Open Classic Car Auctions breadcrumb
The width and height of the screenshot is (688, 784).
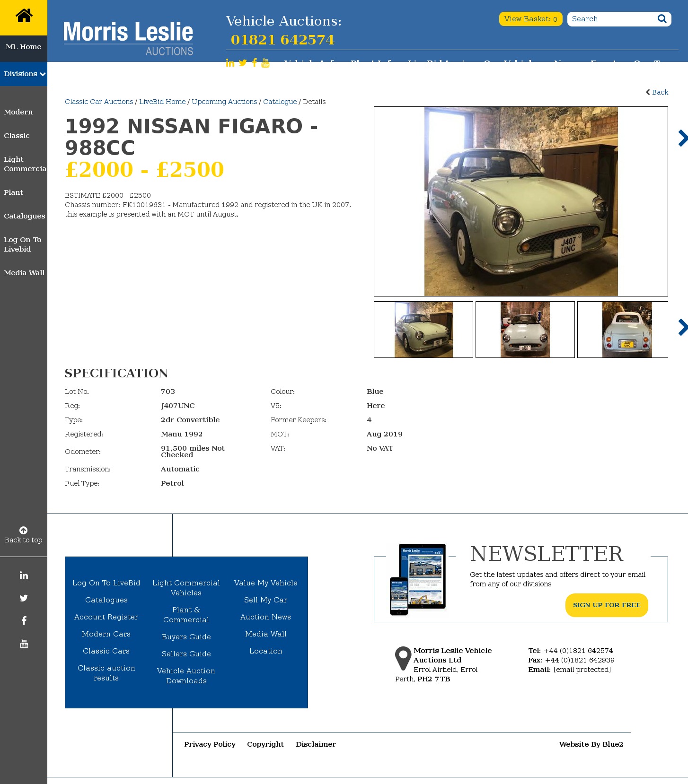click(99, 102)
